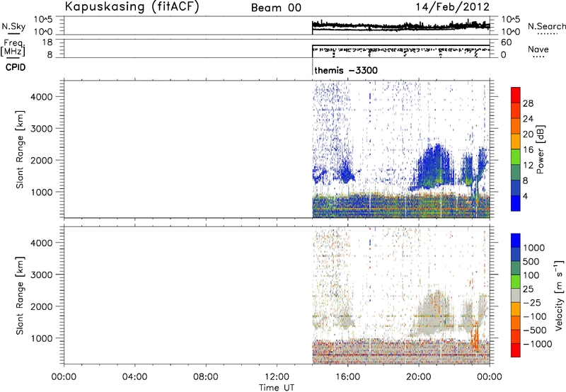Click the blue bottom segment of the power colorbar
This screenshot has height=392, width=566.
[x=516, y=203]
